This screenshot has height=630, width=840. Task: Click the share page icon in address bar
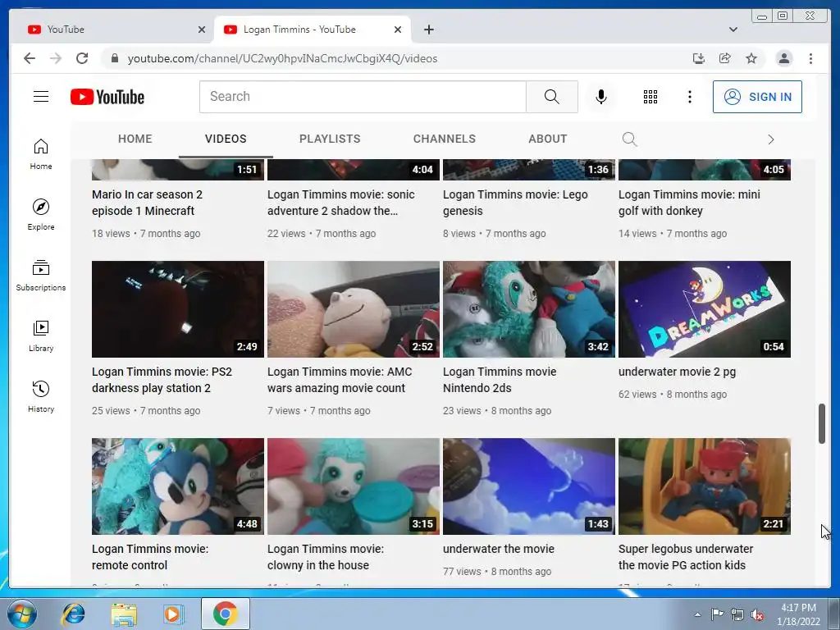point(725,58)
